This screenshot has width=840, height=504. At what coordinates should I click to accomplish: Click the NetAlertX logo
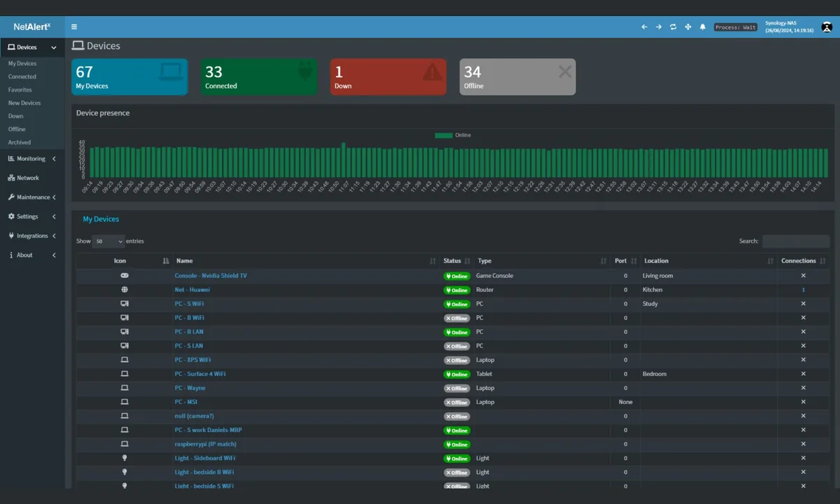point(32,27)
